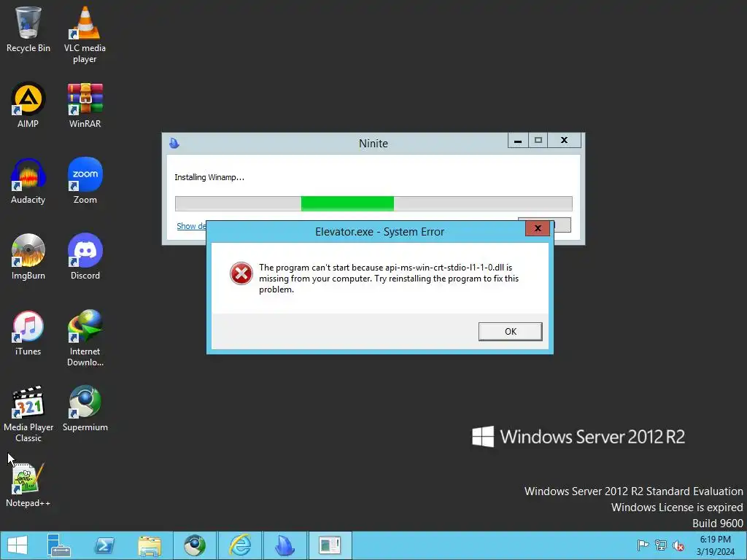Select the Supermium desktop shortcut
The width and height of the screenshot is (747, 560).
85,408
